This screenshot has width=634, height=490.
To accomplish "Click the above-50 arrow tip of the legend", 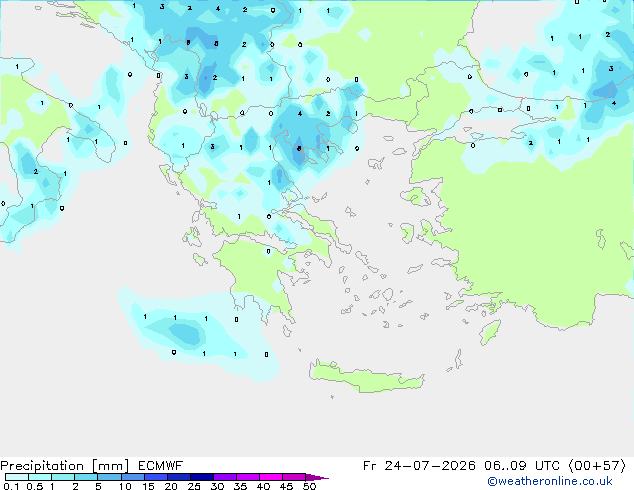I will point(317,477).
